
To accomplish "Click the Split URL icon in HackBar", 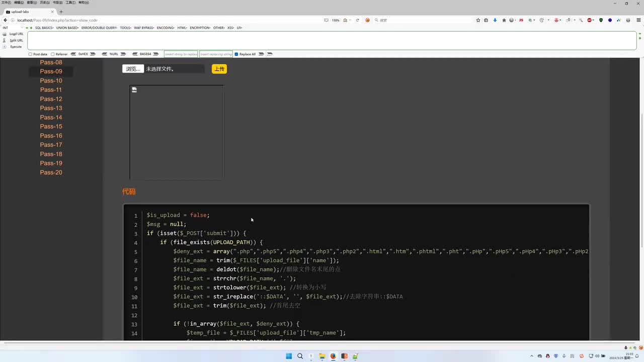I will [5, 40].
